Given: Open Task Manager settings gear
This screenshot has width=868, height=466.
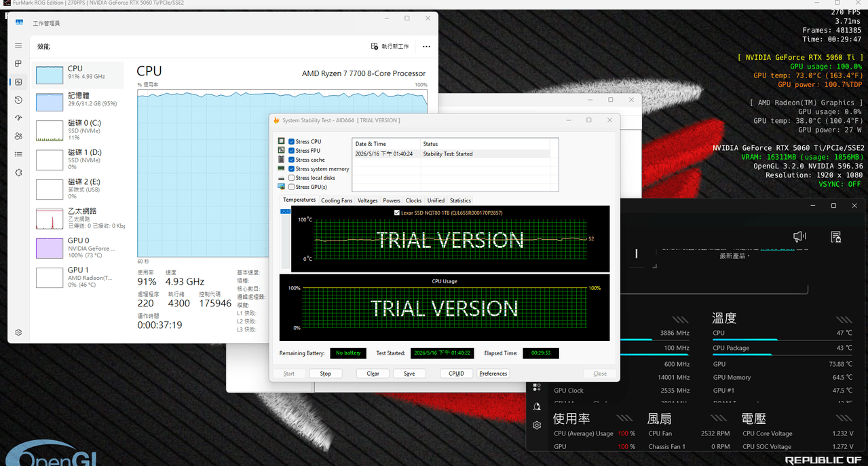Looking at the screenshot, I should click(19, 333).
